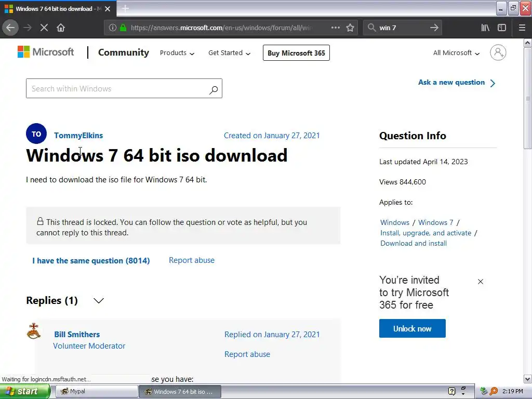The height and width of the screenshot is (399, 532).
Task: Click the system tray help icon
Action: click(x=451, y=391)
